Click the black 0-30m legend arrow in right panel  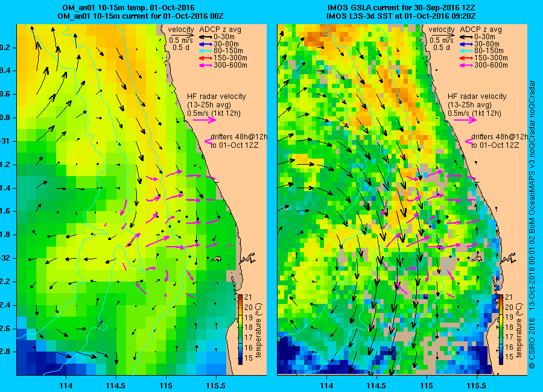click(466, 37)
